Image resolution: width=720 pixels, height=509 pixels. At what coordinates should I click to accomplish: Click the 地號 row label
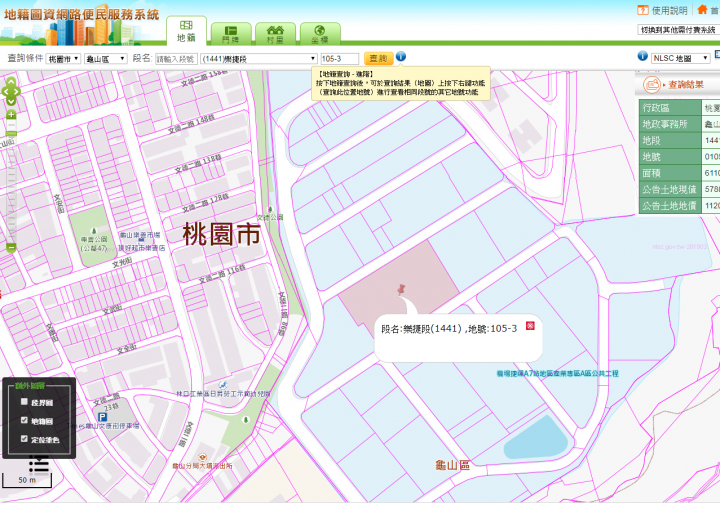tap(670, 157)
